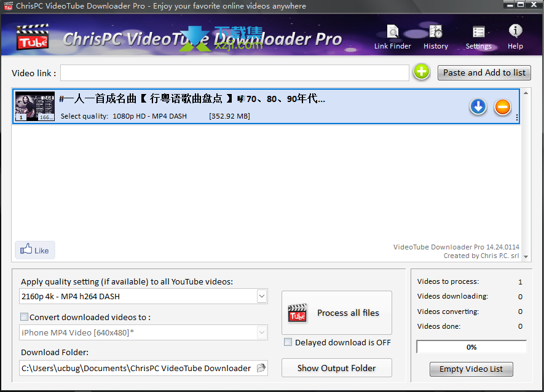The width and height of the screenshot is (544, 392).
Task: Click Process all files button
Action: point(337,313)
